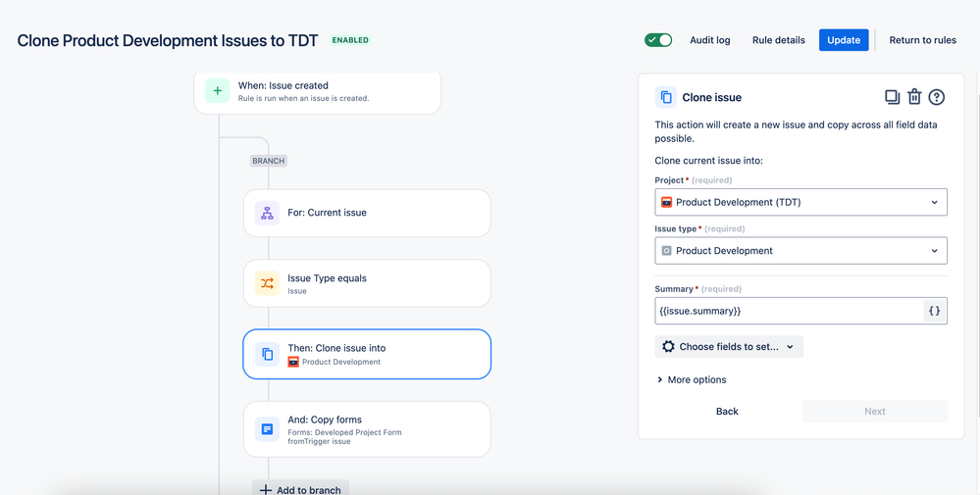
Task: Open the For: Current issue branch card
Action: tap(367, 213)
